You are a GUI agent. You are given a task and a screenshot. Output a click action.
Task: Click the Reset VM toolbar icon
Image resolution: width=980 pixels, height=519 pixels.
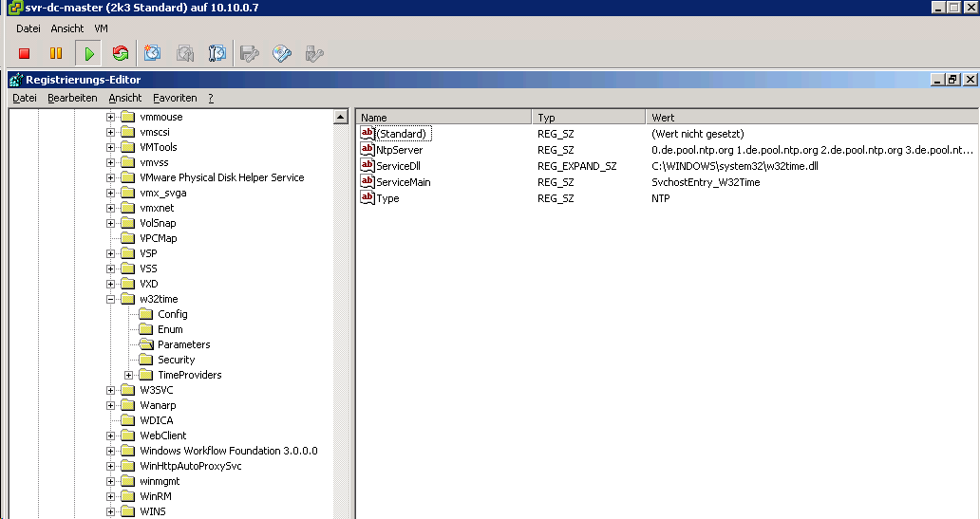(x=121, y=54)
